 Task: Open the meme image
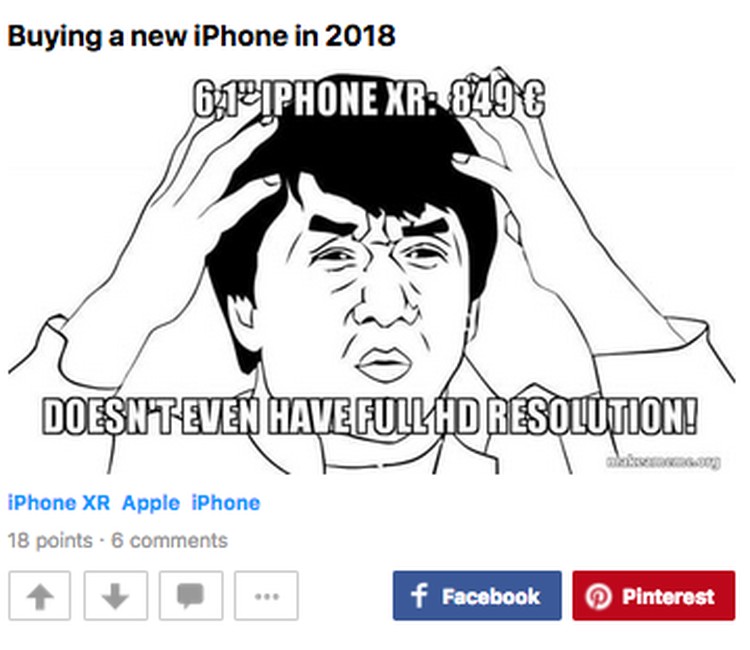[372, 270]
